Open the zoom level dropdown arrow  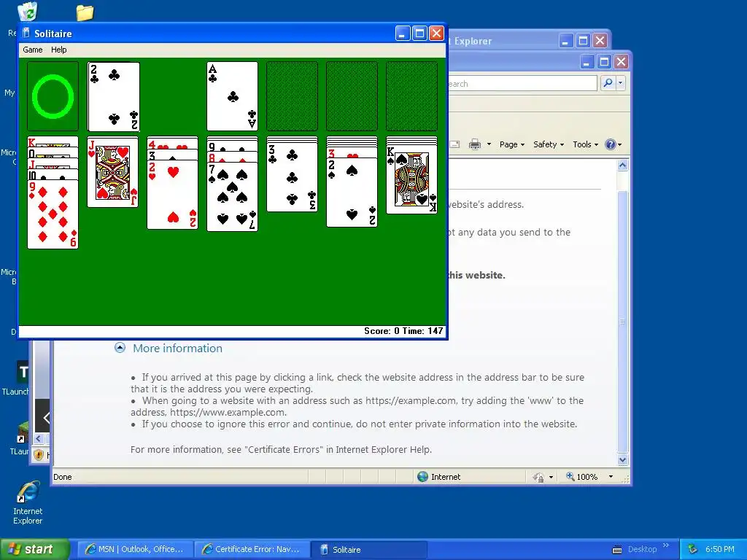tap(611, 477)
